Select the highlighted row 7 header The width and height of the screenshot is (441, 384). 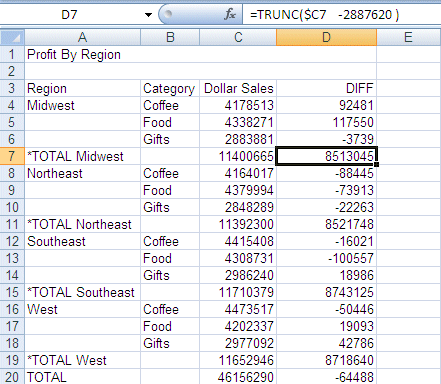[x=12, y=156]
